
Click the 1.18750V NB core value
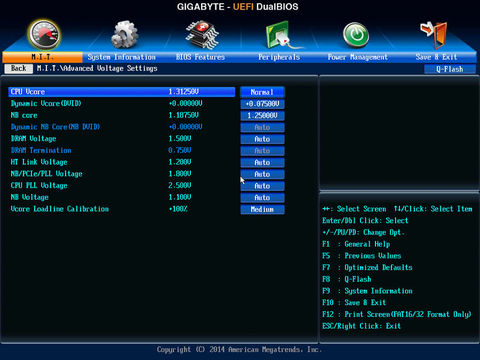pos(184,115)
